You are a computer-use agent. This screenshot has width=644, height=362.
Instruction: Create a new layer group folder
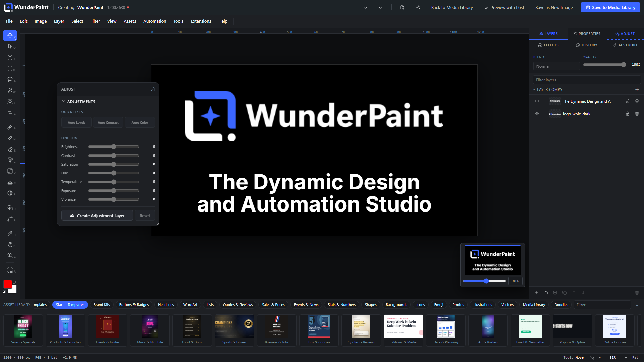pos(546,293)
